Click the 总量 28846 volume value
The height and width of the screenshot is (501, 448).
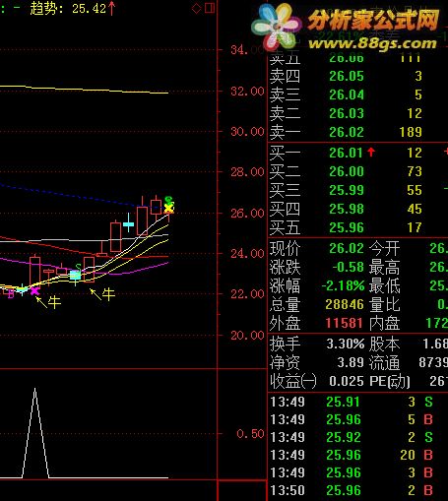point(345,304)
